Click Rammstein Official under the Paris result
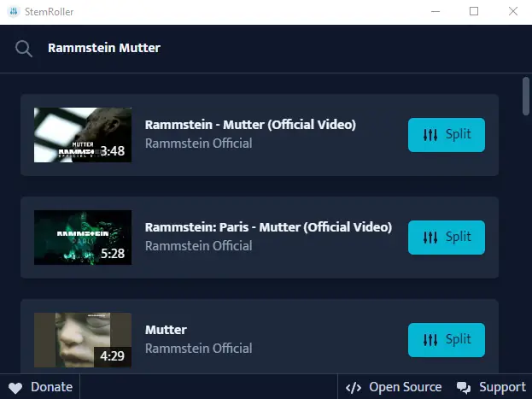532x399 pixels. point(198,246)
